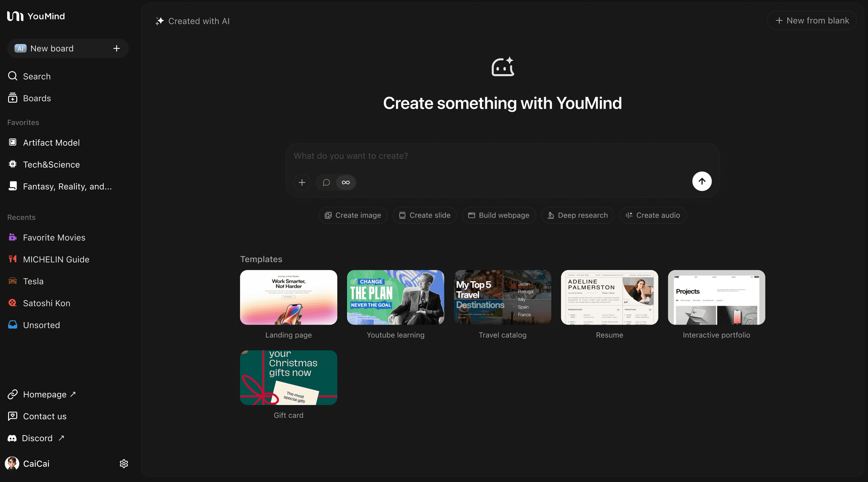Image resolution: width=868 pixels, height=482 pixels.
Task: Select the Travel catalog template thumbnail
Action: pyautogui.click(x=502, y=298)
